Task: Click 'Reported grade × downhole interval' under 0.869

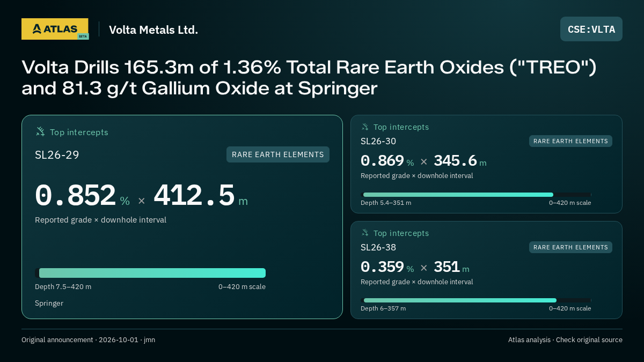Action: coord(417,175)
